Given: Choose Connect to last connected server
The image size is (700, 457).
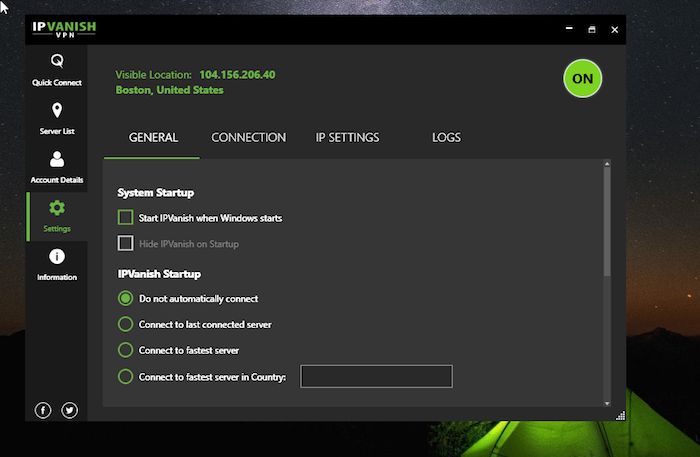Looking at the screenshot, I should click(x=125, y=324).
